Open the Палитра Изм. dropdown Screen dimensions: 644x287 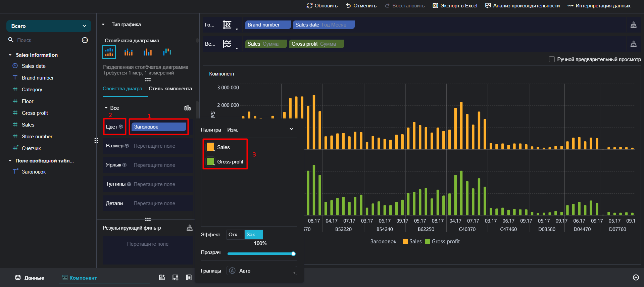tap(260, 130)
